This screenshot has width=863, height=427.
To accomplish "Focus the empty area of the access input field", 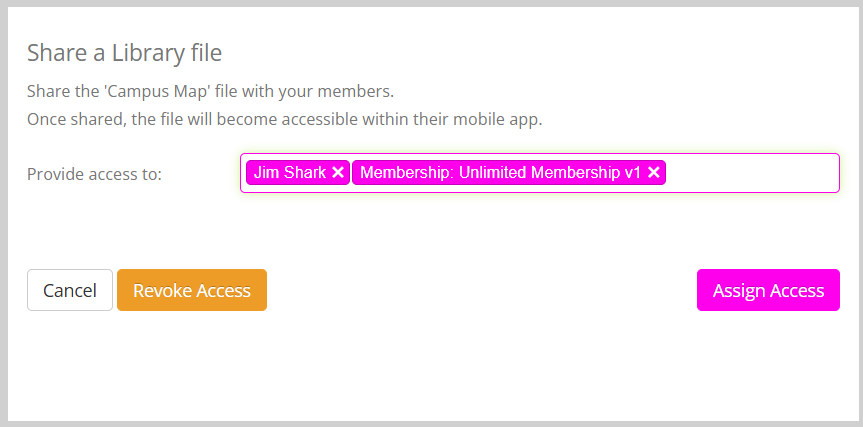I will (750, 173).
